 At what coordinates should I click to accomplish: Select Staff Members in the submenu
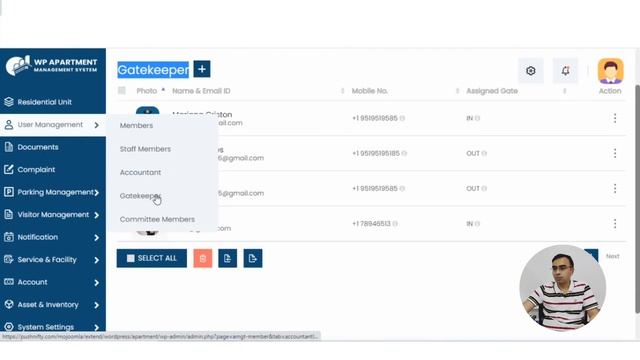(145, 149)
